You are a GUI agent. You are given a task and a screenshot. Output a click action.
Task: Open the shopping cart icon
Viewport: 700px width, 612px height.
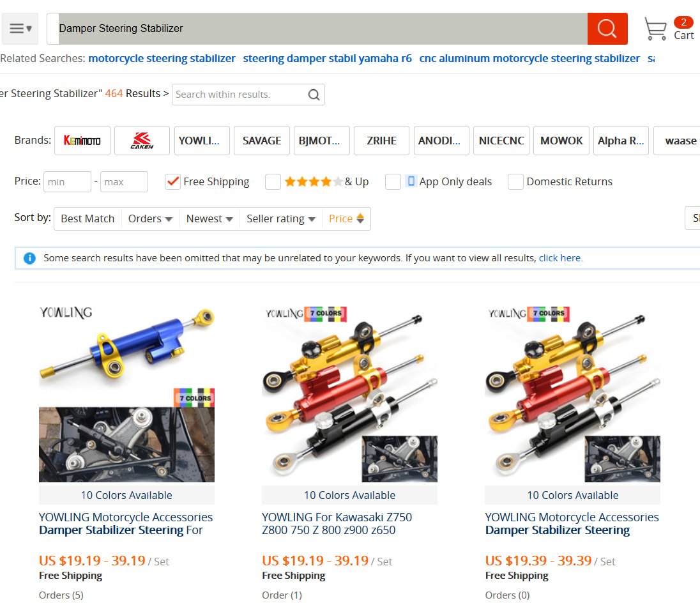655,29
